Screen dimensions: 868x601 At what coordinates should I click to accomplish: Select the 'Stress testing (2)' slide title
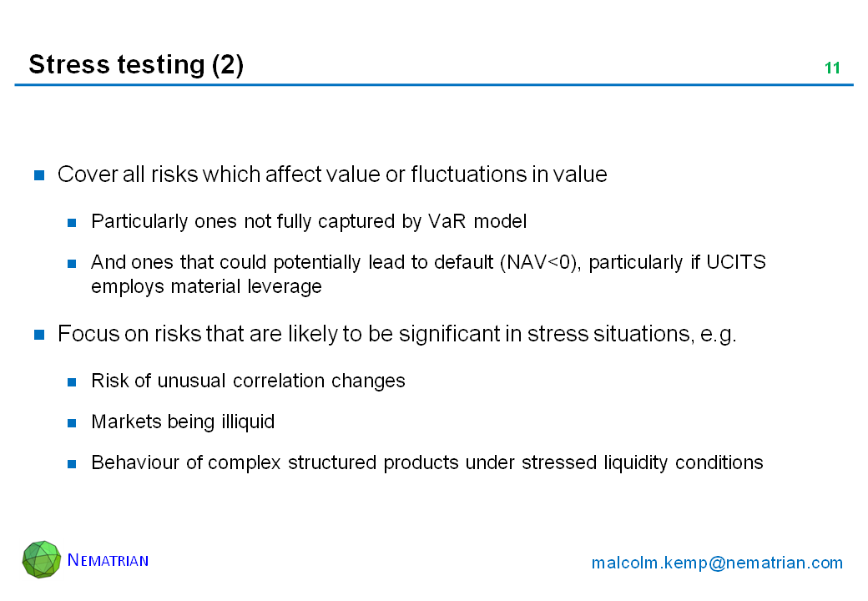tap(136, 64)
